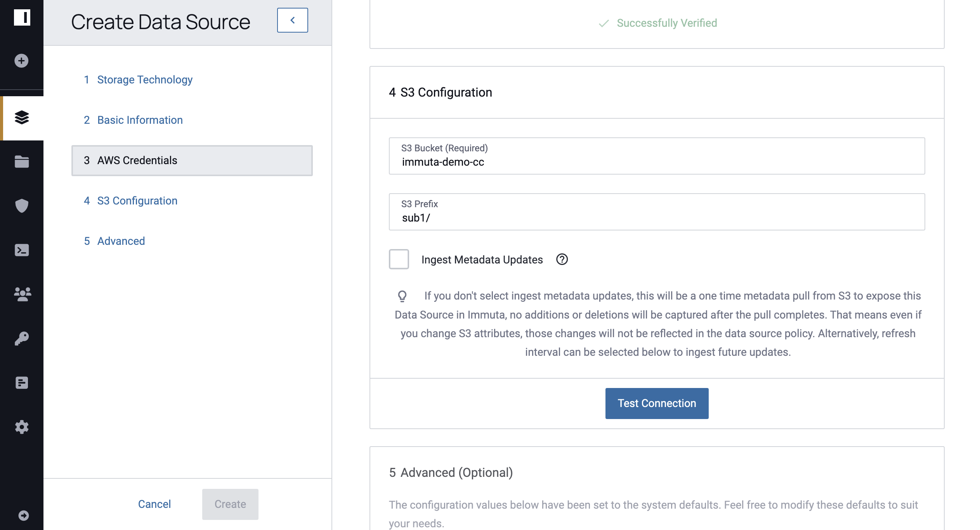Click the S3 Prefix input field
The height and width of the screenshot is (530, 980).
point(657,212)
